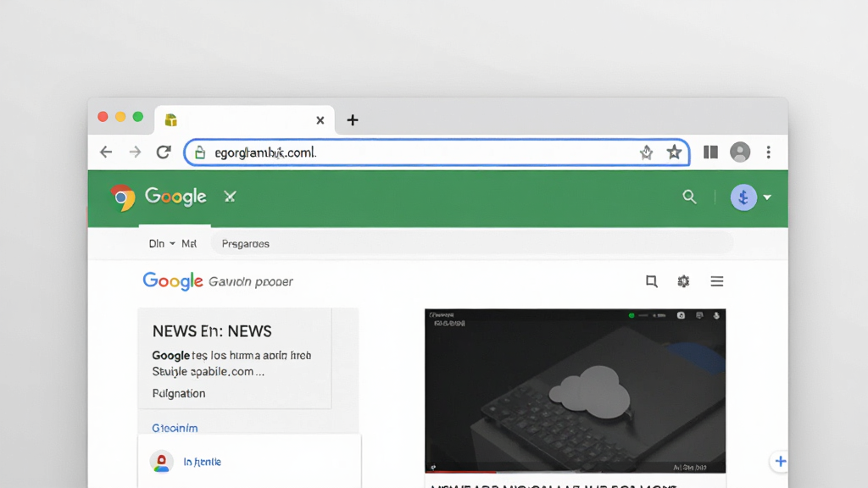
Task: Go forward with the browser forward arrow
Action: click(135, 152)
